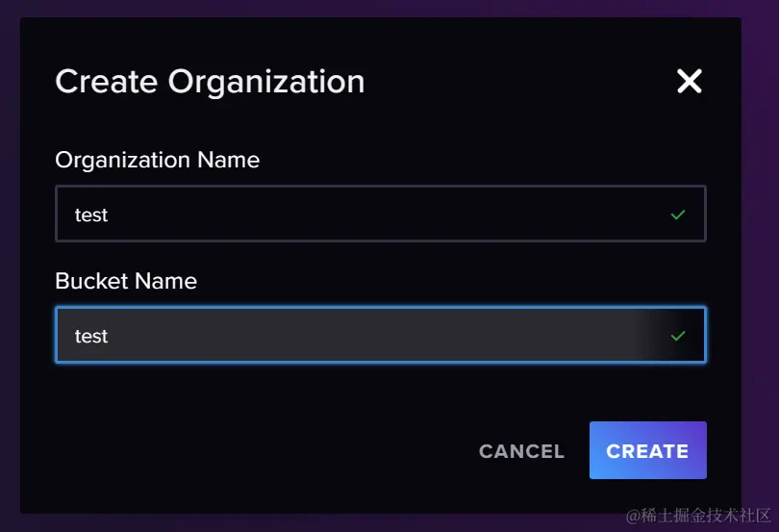Place cursor on 'test' text in Bucket Name
This screenshot has height=532, width=779.
coord(91,336)
